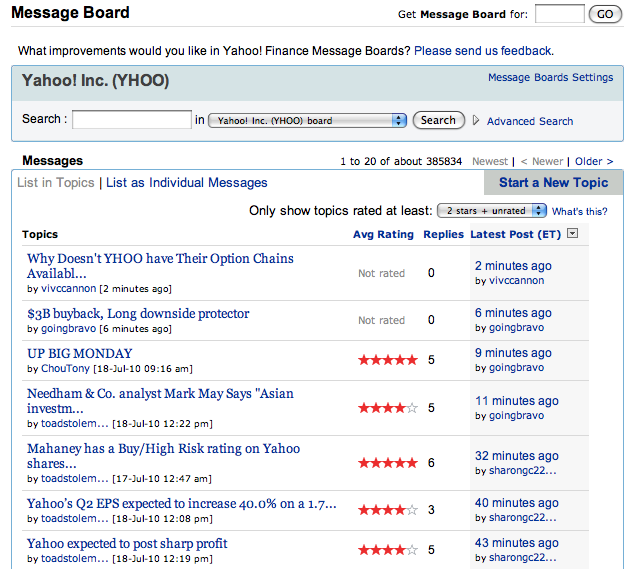Open the topic author profile vivccannon
The image size is (636, 569).
69,289
